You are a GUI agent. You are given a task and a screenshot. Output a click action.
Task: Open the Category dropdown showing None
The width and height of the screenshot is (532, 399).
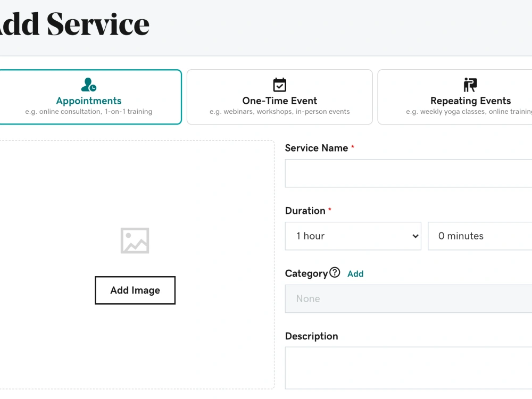pyautogui.click(x=409, y=298)
